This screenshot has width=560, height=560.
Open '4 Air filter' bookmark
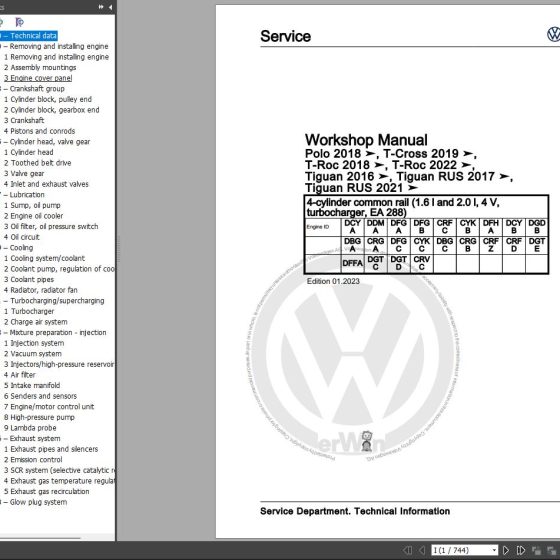pos(20,375)
